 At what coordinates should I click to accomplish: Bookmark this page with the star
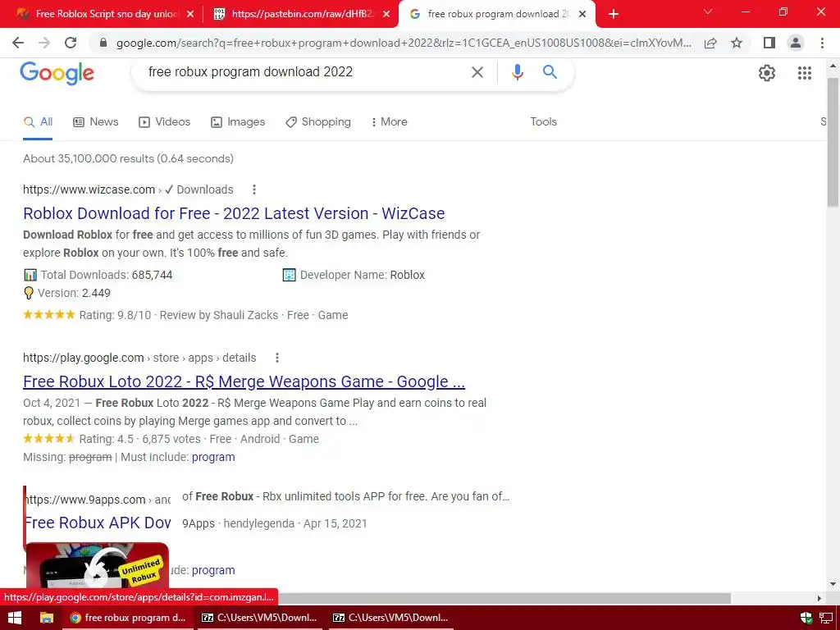(737, 43)
